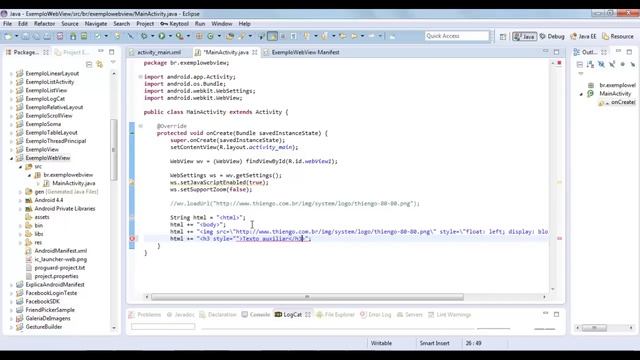Toggle Sort in Outline toolbar
This screenshot has width=640, height=360.
click(590, 64)
